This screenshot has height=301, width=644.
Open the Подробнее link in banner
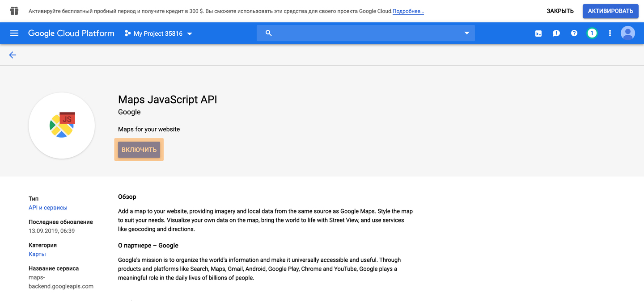click(x=408, y=12)
